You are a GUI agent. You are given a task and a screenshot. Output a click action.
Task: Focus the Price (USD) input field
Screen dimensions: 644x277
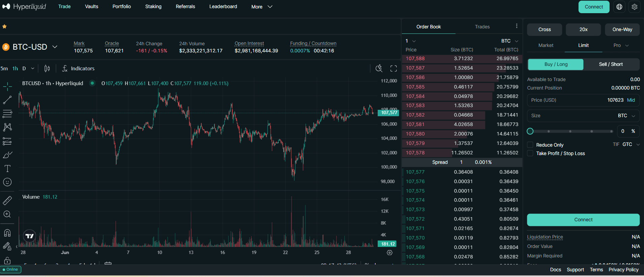pos(583,100)
